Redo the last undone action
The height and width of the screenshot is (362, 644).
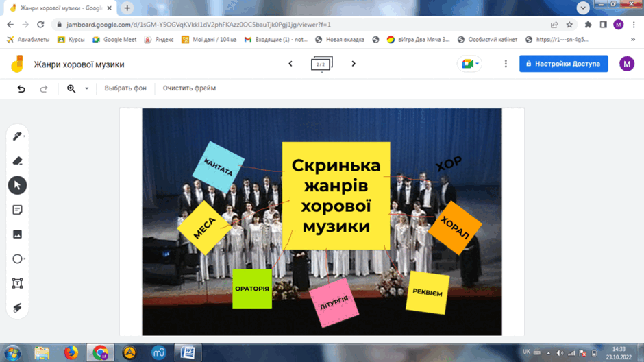point(44,88)
